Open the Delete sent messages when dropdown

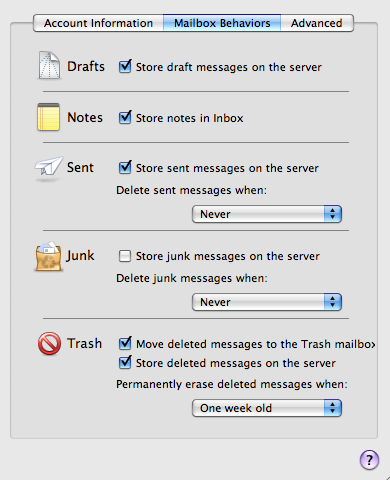tap(267, 214)
